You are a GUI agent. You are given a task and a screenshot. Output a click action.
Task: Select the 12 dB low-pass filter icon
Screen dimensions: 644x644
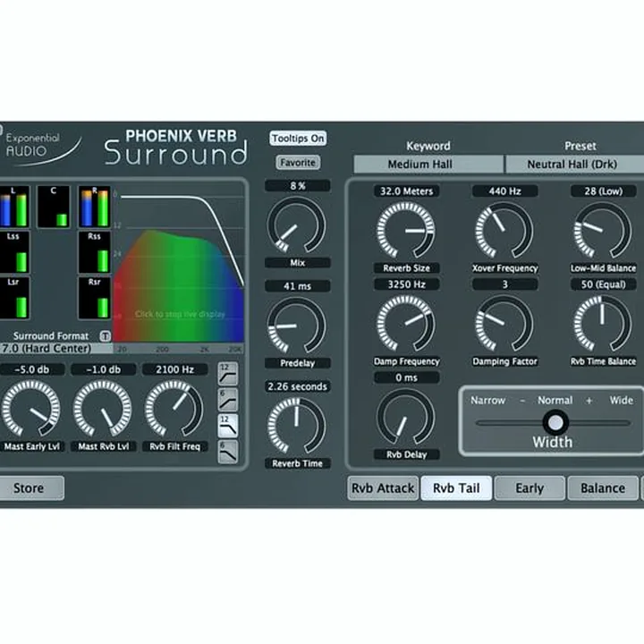228,426
